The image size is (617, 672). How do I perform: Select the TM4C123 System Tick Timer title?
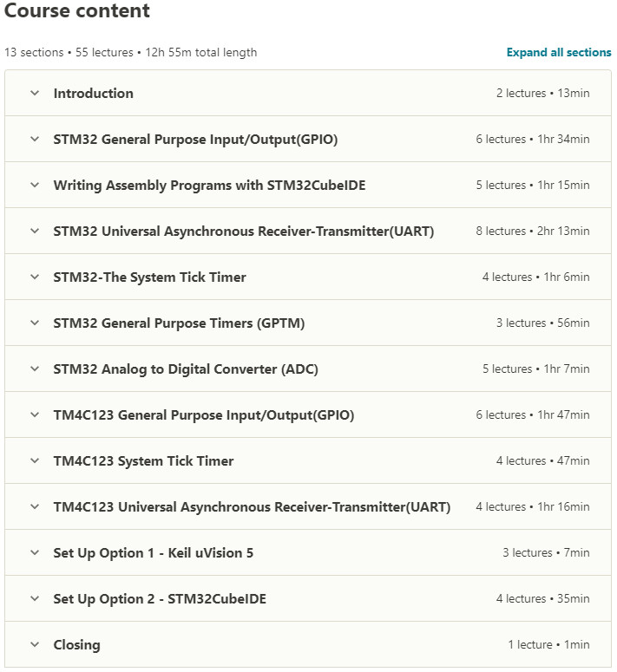(143, 461)
